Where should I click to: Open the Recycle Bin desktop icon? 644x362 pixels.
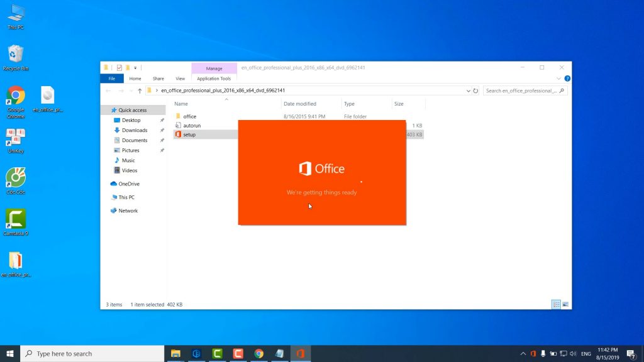click(16, 58)
